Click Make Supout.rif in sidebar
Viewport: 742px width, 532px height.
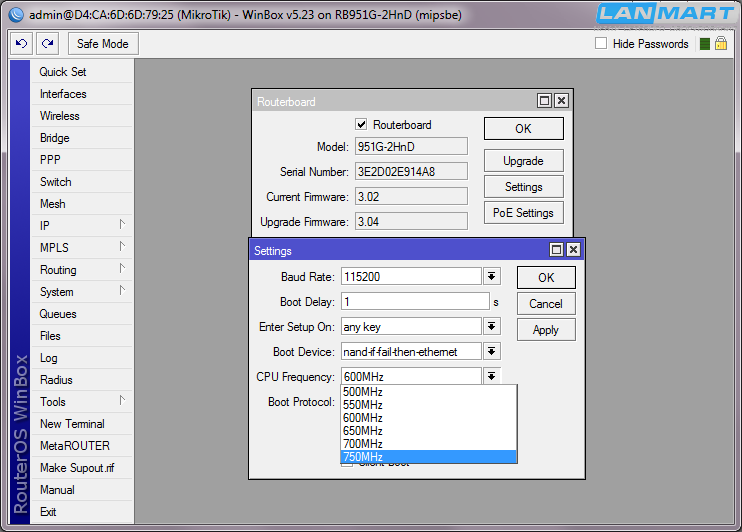[81, 468]
